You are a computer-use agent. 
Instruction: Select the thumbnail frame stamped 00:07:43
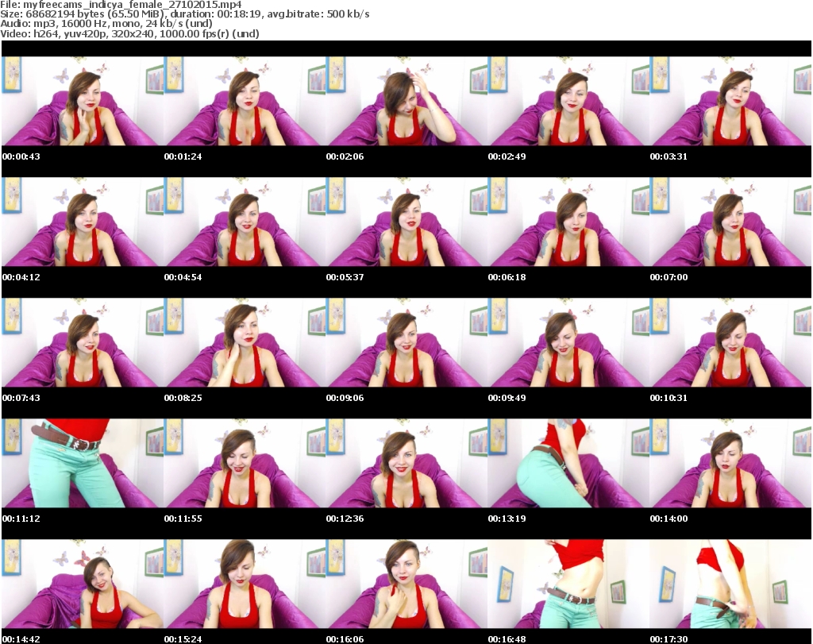pyautogui.click(x=83, y=343)
